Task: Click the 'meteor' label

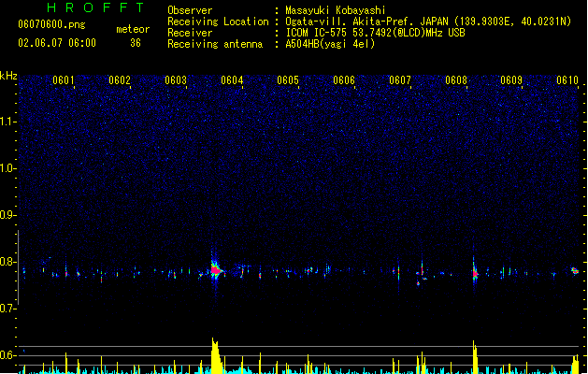Action: click(x=133, y=29)
